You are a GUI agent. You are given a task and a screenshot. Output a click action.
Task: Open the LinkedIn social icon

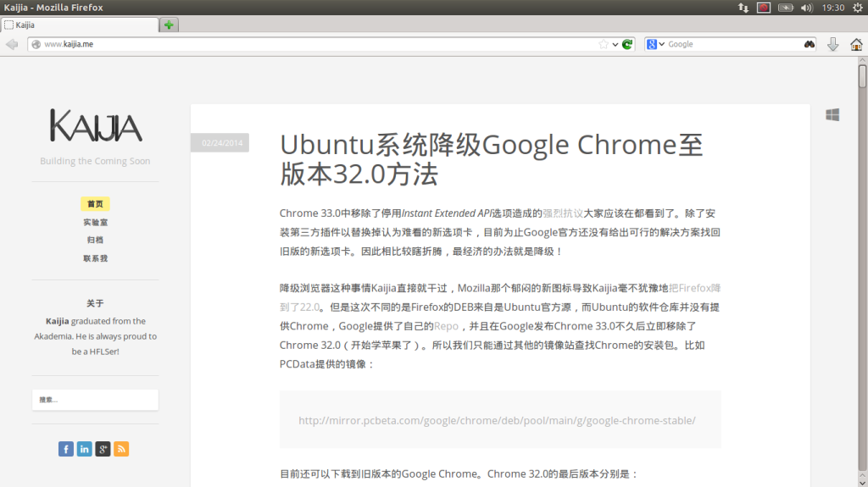pyautogui.click(x=84, y=449)
